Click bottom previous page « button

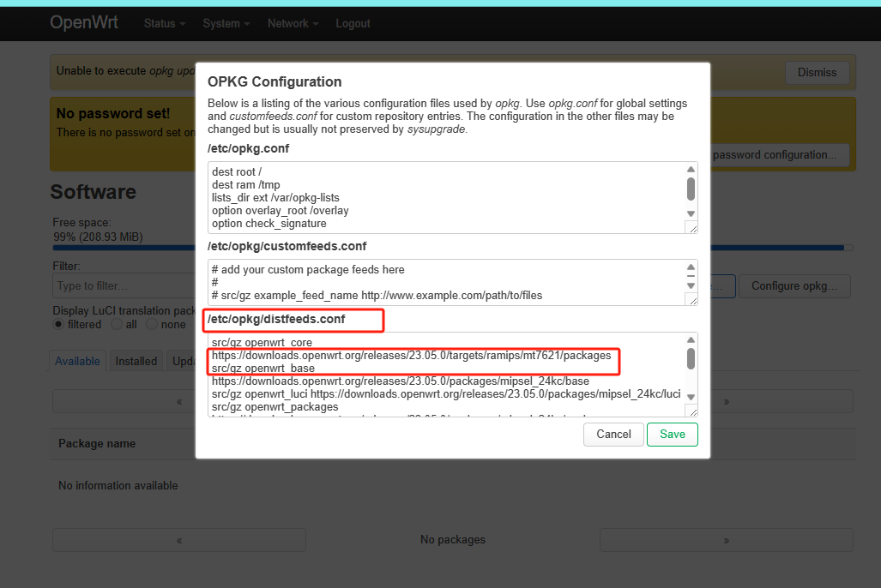[179, 540]
